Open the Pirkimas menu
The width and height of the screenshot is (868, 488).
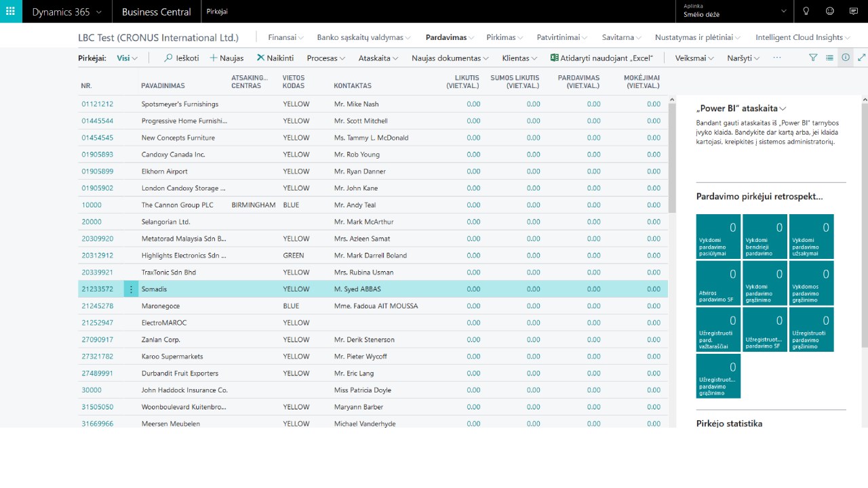[505, 37]
